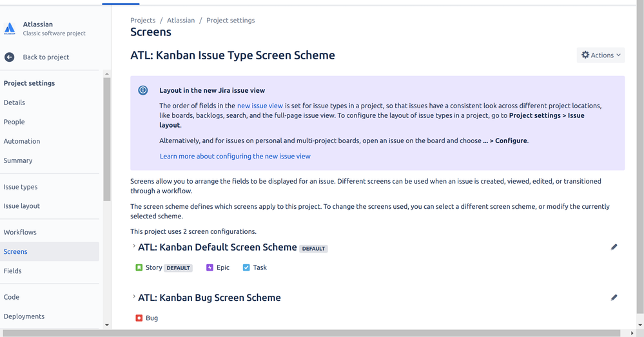Open the Details settings page

pyautogui.click(x=14, y=102)
